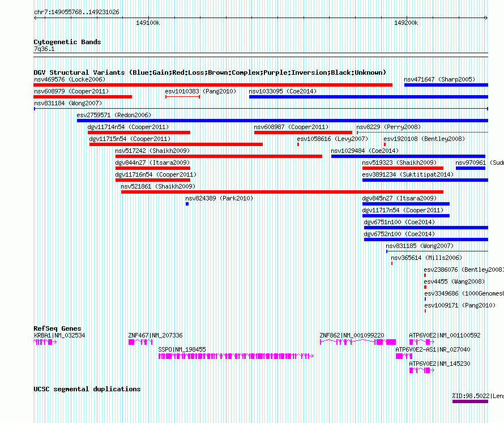Select the nsv471647 (Sharp2005) blue gain bar
Screen dimensions: 504x423
tap(446, 85)
